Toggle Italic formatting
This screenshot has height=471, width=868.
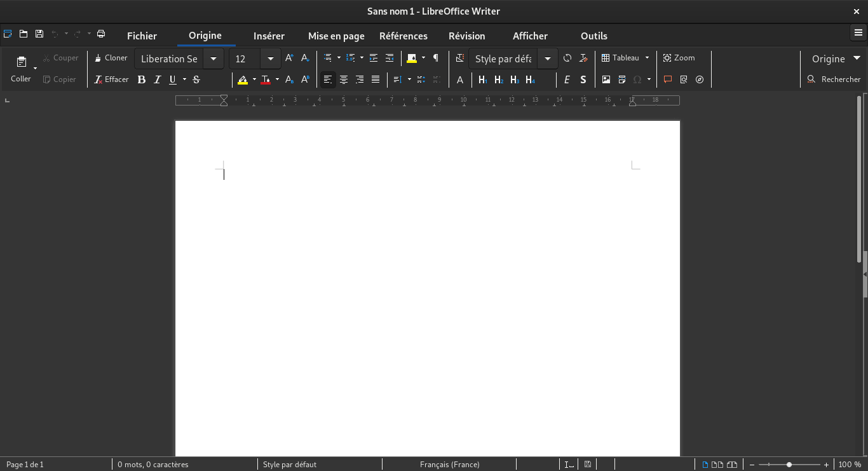[158, 79]
